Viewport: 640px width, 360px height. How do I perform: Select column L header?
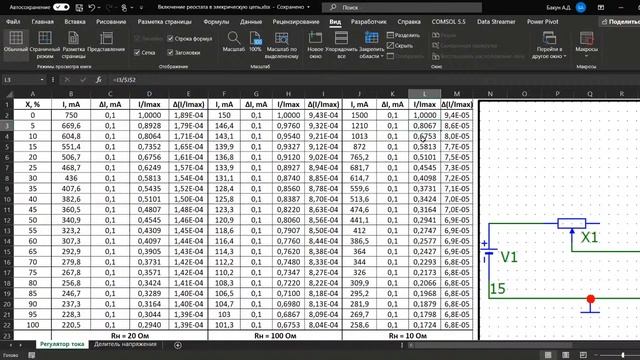point(424,94)
